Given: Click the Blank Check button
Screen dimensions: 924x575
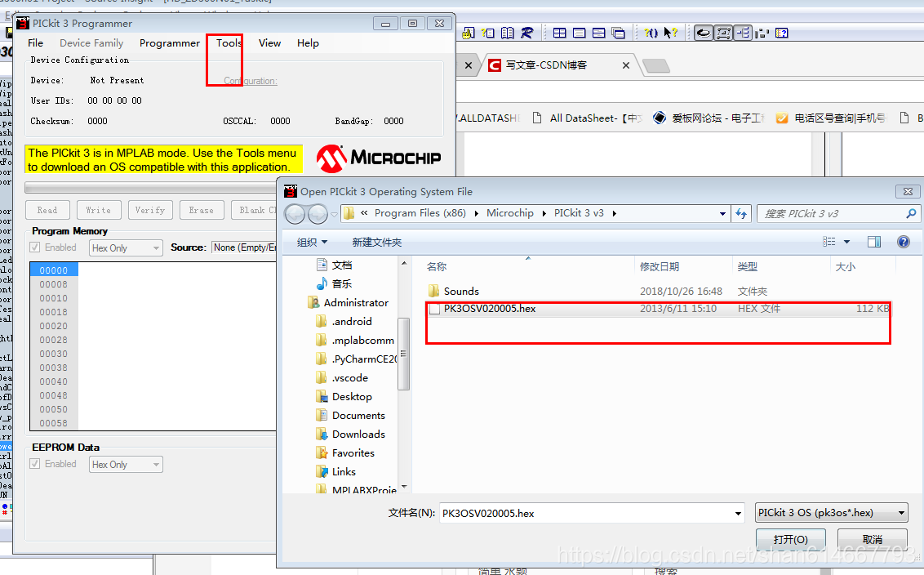Looking at the screenshot, I should point(254,210).
